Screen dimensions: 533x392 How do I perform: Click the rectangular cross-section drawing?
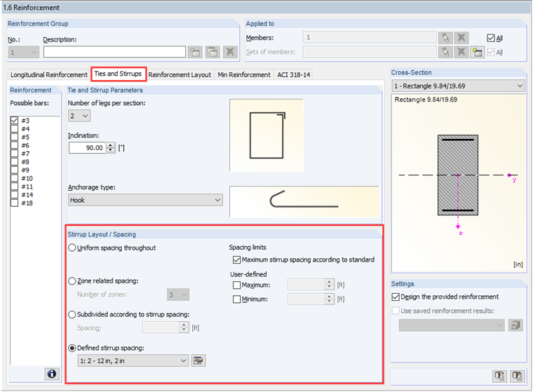tap(457, 175)
